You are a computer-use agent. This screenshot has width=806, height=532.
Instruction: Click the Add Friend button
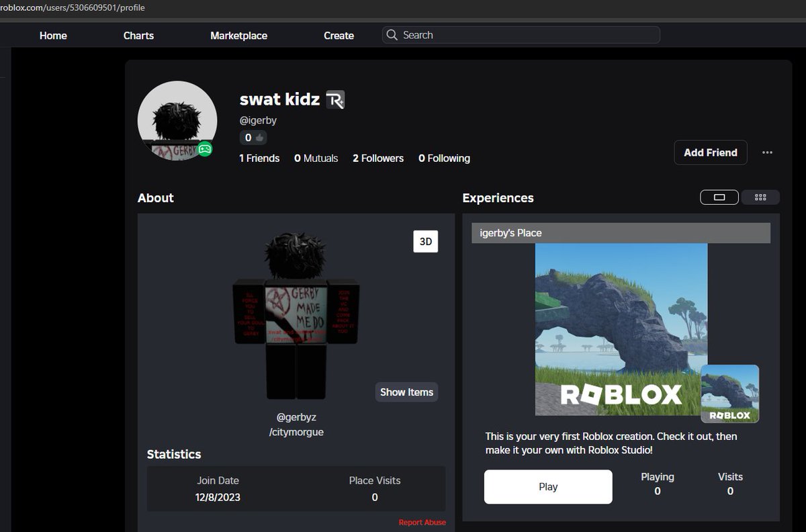tap(711, 152)
